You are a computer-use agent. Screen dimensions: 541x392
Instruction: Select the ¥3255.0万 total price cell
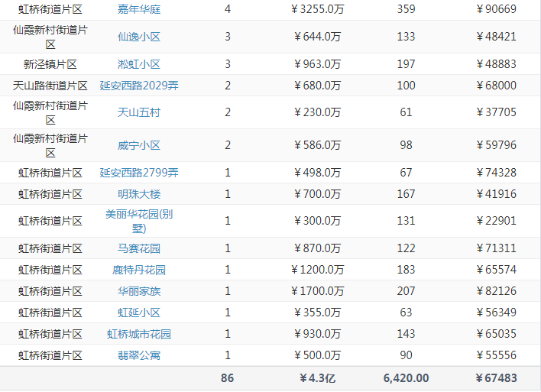[x=317, y=9]
